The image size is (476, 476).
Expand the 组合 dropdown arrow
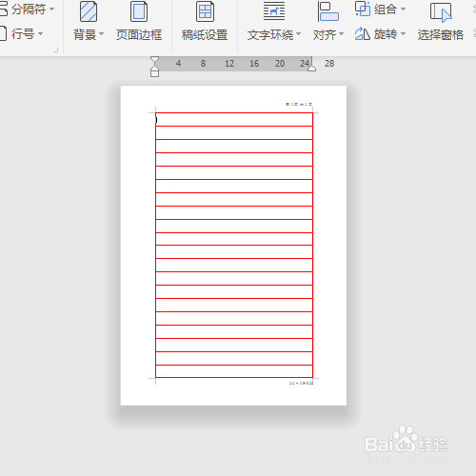403,9
